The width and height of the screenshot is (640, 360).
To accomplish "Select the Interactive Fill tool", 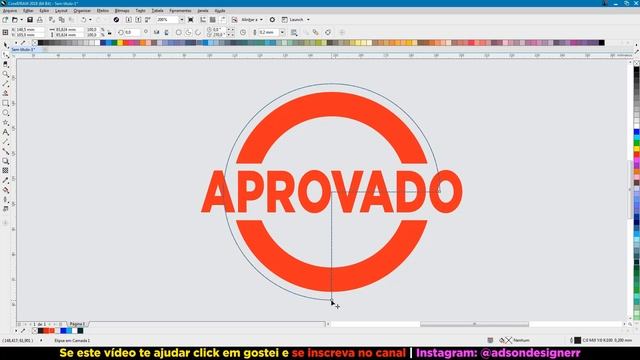I will coord(6,190).
